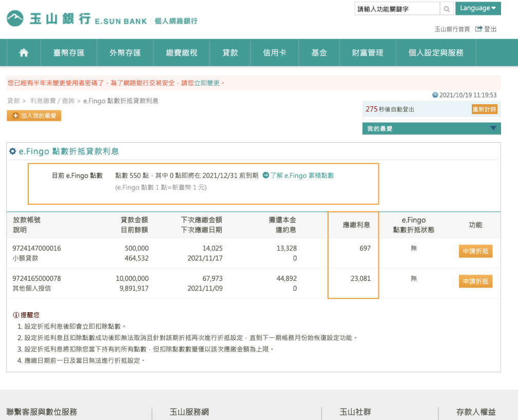Click the principal amount 13,328

tap(286, 248)
